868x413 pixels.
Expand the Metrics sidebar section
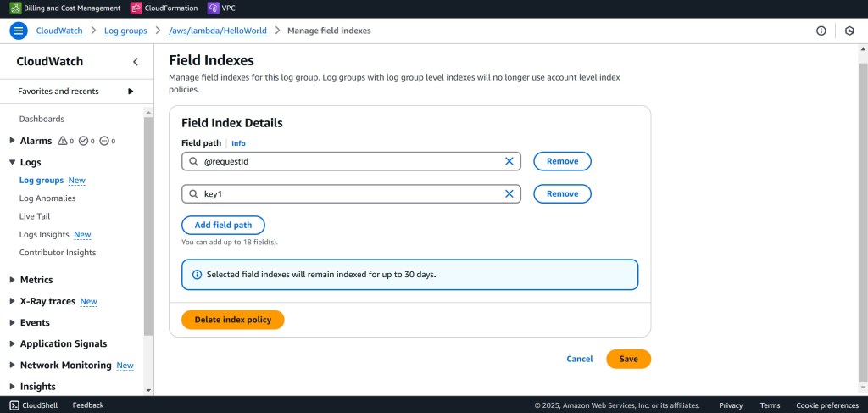12,280
